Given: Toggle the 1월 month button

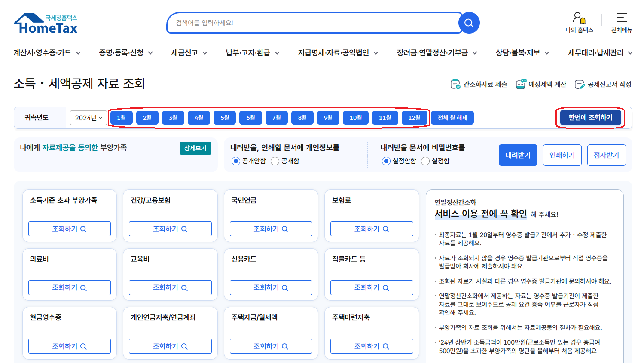Looking at the screenshot, I should coord(122,118).
